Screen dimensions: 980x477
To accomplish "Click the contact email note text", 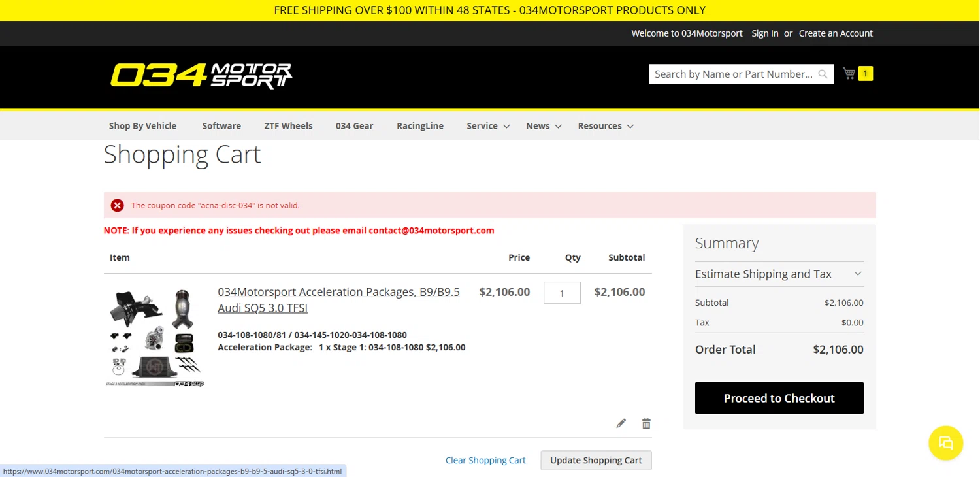I will [299, 231].
